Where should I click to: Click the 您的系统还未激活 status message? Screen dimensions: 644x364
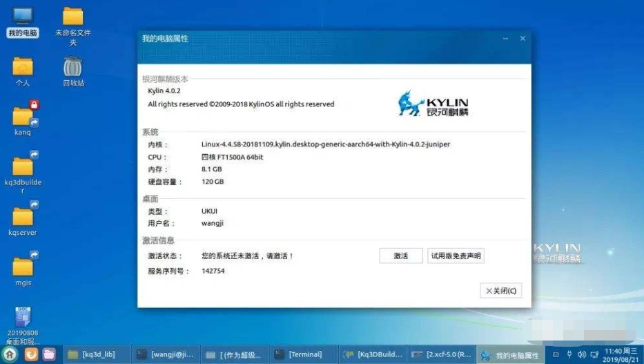click(x=248, y=256)
